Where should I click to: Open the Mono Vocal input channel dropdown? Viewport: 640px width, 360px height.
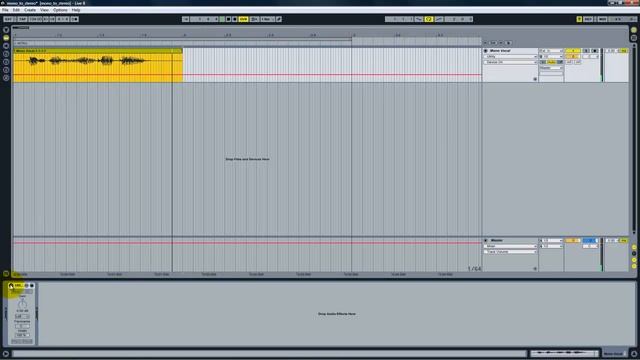[x=551, y=57]
